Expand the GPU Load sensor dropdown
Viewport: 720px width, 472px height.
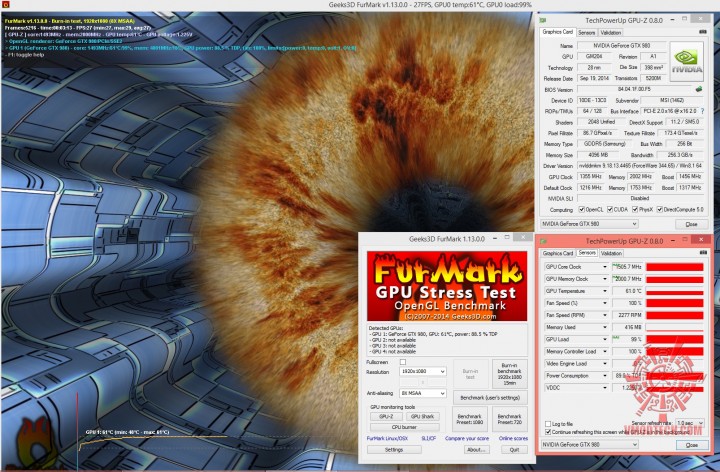tap(605, 339)
